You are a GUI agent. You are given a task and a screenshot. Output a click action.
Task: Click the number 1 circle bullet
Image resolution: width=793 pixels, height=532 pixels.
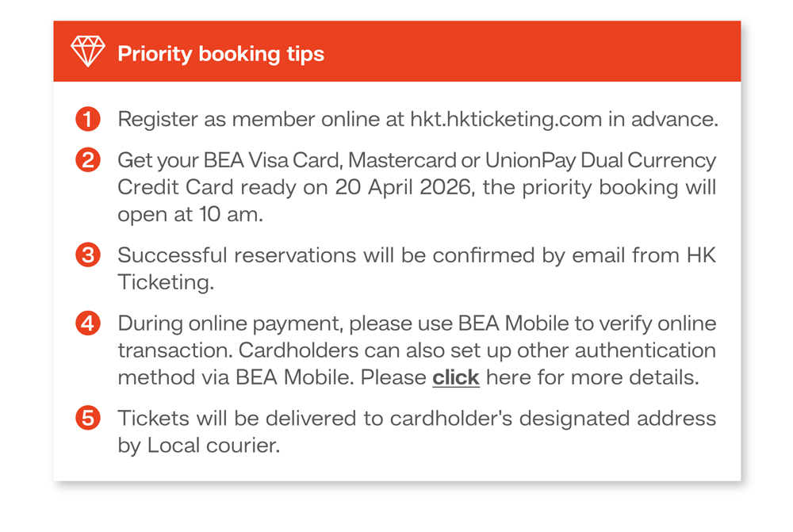[x=88, y=119]
